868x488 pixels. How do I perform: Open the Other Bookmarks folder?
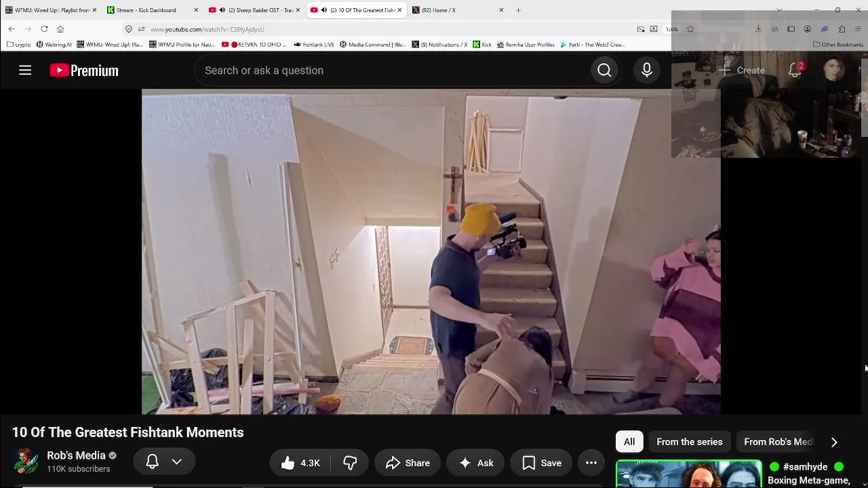click(838, 45)
